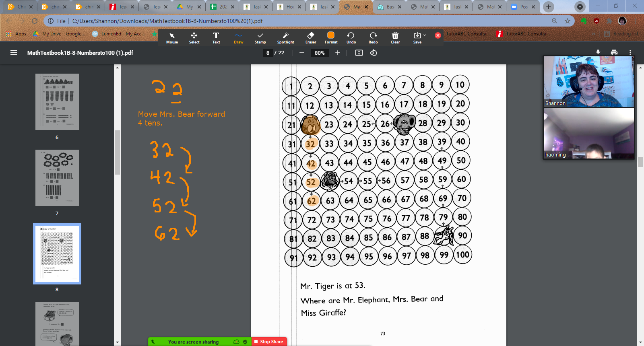Clear all annotations with trash icon
Image resolution: width=644 pixels, height=346 pixels.
point(395,38)
